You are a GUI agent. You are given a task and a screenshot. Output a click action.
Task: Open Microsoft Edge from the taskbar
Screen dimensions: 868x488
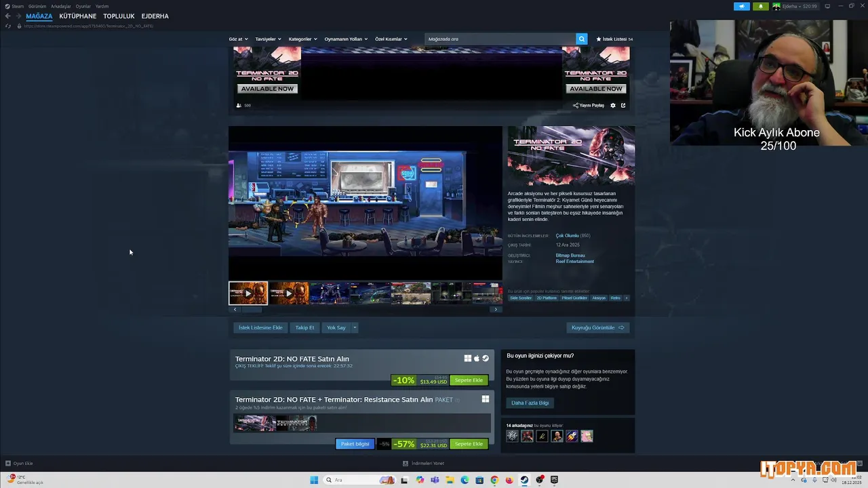point(465,480)
